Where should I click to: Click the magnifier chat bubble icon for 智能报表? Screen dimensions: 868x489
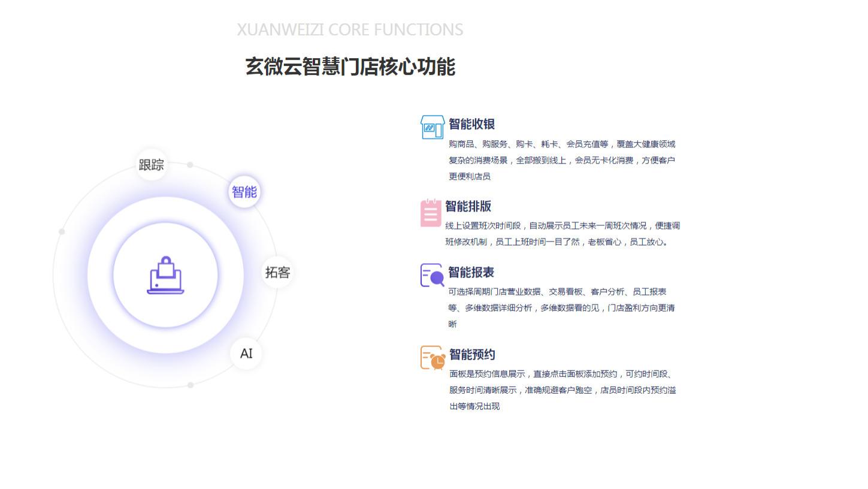click(x=431, y=275)
